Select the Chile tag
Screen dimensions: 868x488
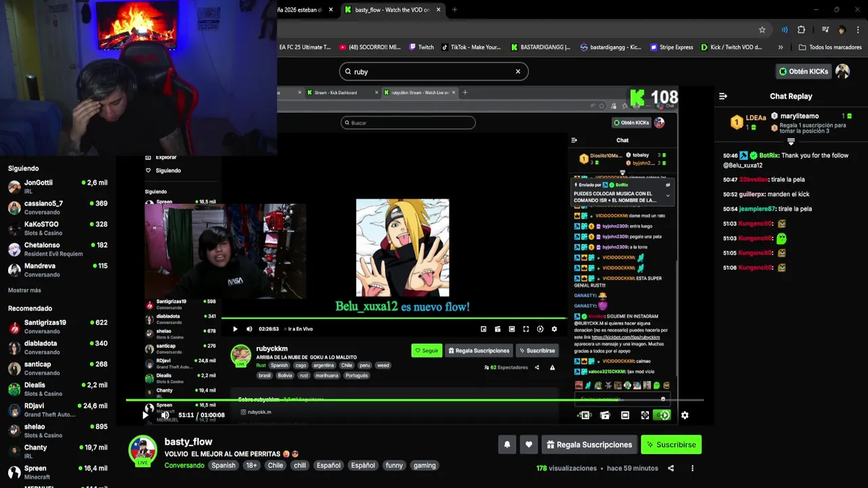[x=275, y=466]
